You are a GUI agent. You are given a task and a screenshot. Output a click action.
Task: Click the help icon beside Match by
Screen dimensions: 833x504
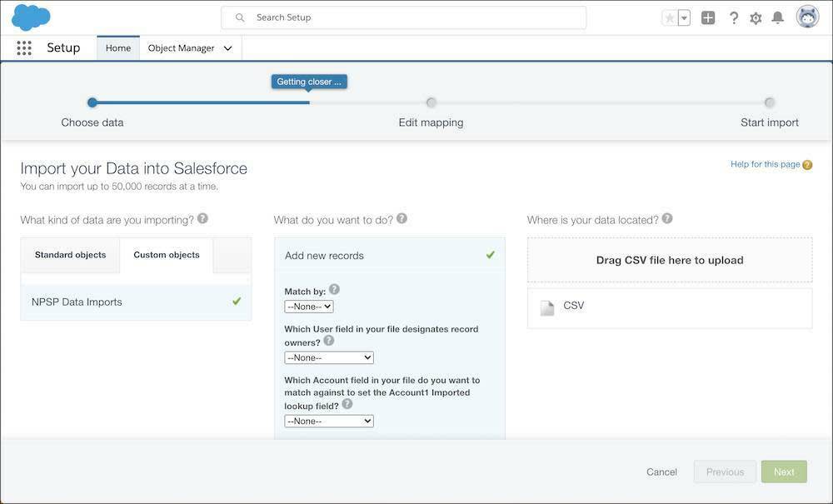334,289
